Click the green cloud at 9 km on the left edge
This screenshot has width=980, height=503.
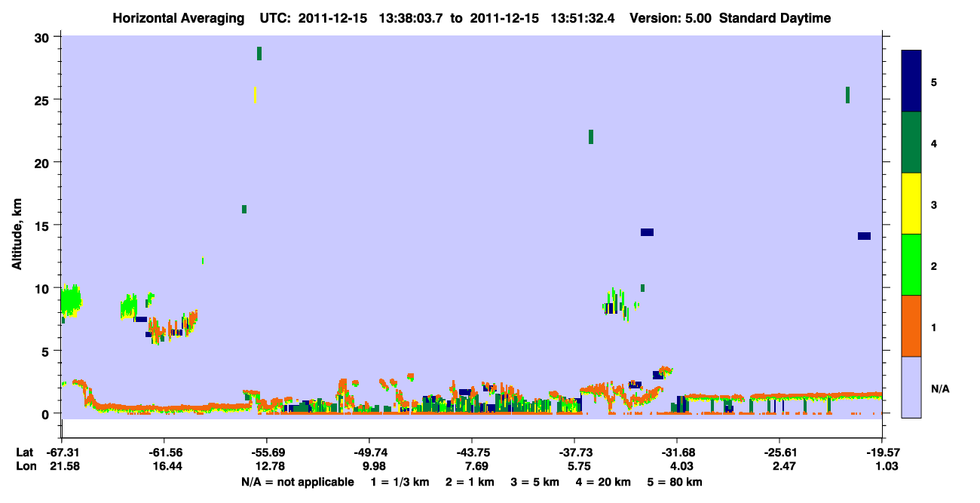click(x=71, y=301)
